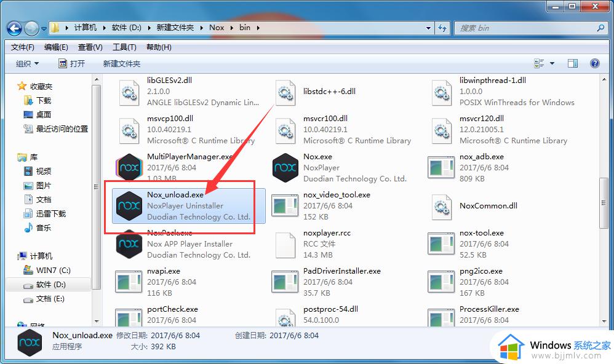
Task: Select 迅雷下载 in the sidebar
Action: (x=51, y=214)
